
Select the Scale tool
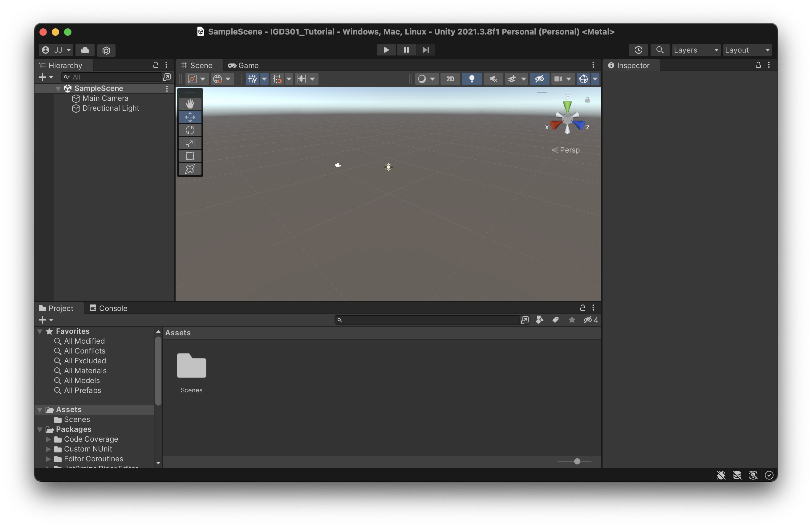click(x=190, y=143)
